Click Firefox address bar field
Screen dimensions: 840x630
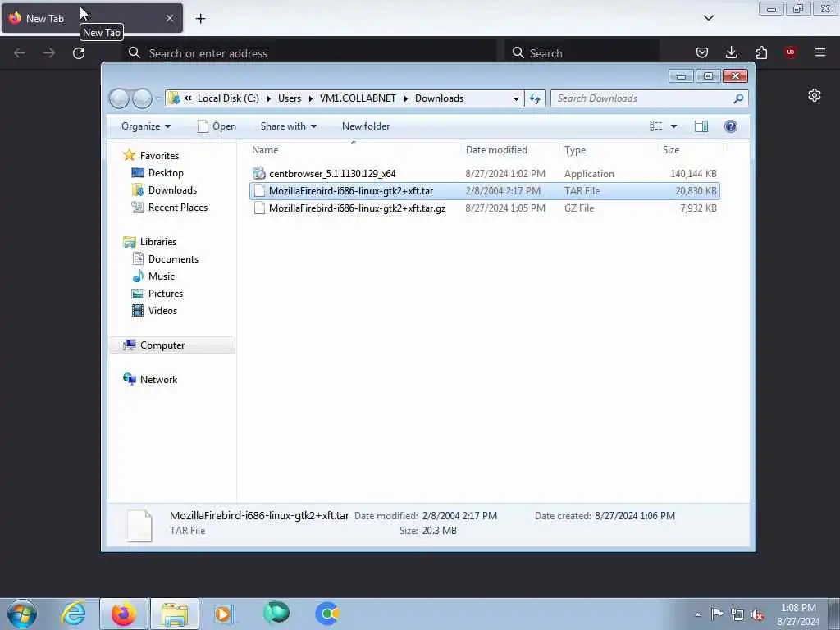(x=311, y=53)
